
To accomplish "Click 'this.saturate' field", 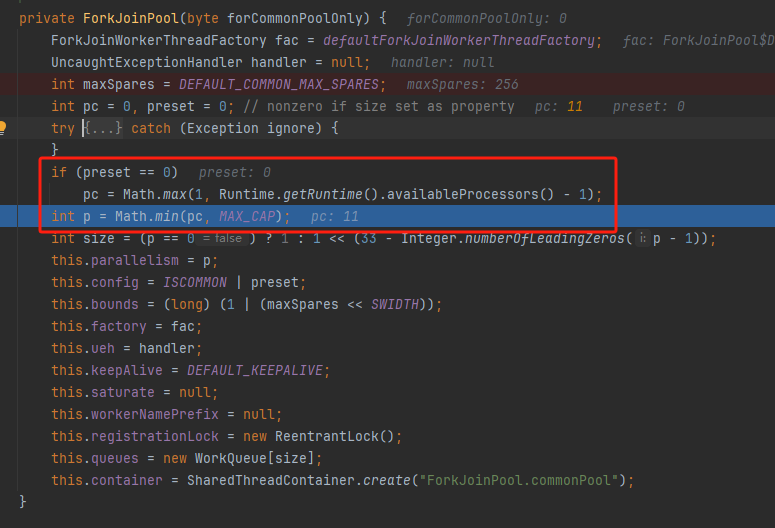I will click(x=103, y=393).
